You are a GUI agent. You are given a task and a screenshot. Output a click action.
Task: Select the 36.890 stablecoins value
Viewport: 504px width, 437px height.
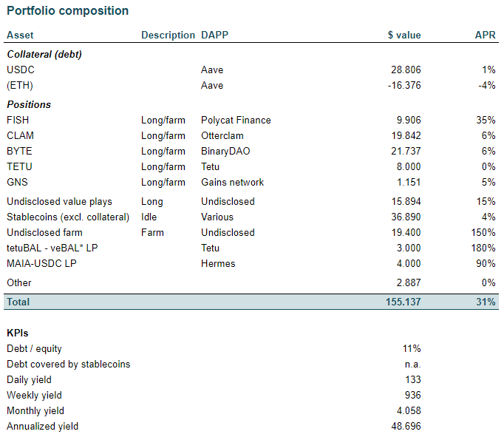coord(406,217)
